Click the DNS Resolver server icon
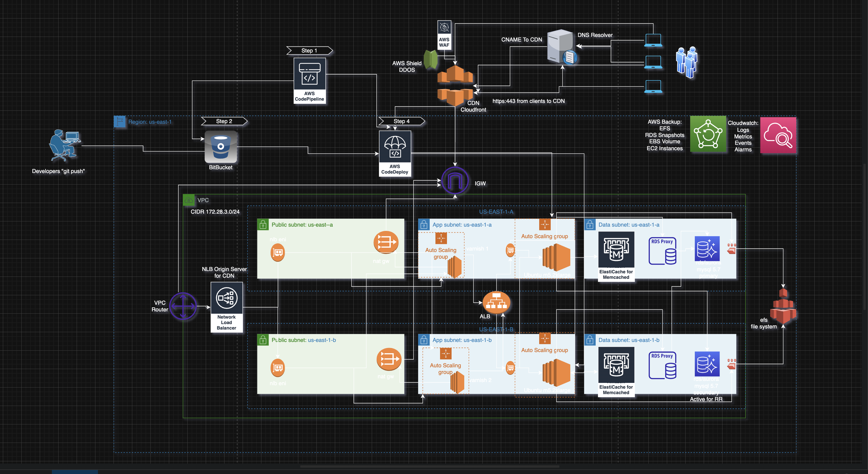 562,46
